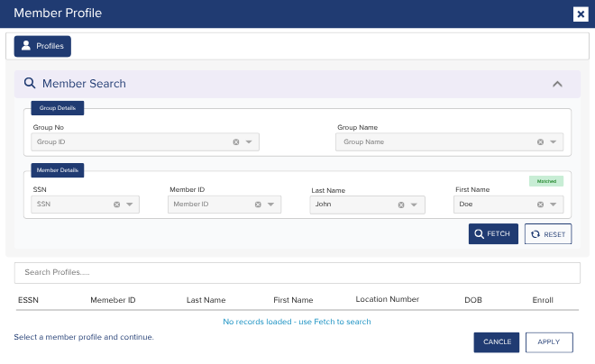Expand the SSN dropdown arrow
595x364 pixels.
point(130,205)
